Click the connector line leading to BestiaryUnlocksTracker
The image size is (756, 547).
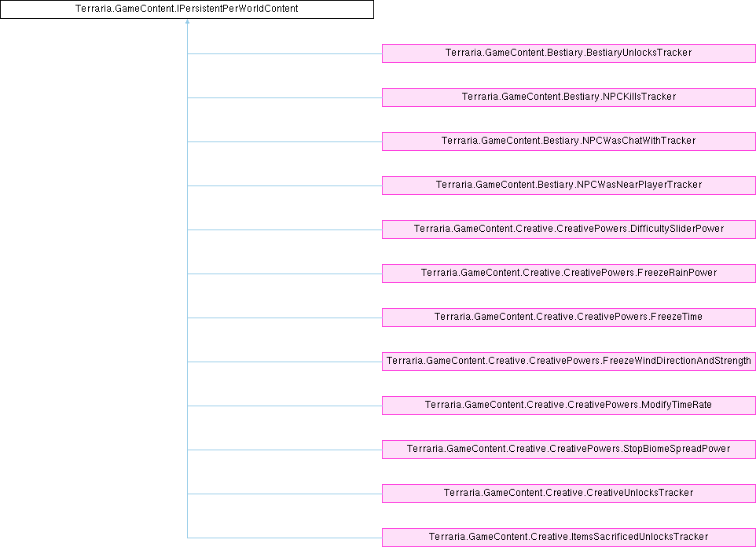284,53
